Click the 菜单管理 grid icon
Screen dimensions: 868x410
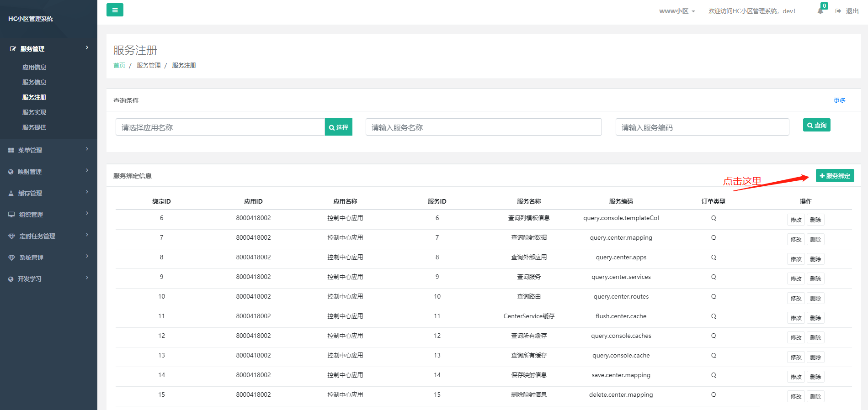pyautogui.click(x=11, y=150)
